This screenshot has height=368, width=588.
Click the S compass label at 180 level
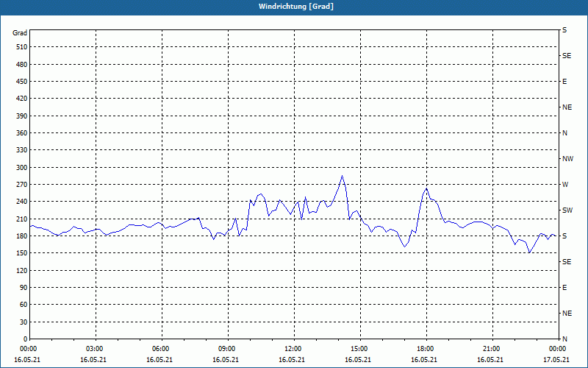click(x=564, y=236)
